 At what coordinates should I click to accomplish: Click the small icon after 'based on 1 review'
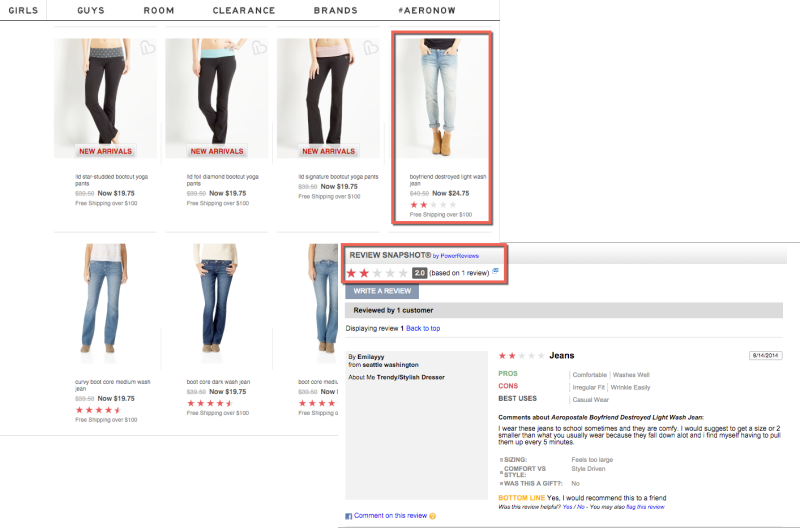tap(495, 271)
